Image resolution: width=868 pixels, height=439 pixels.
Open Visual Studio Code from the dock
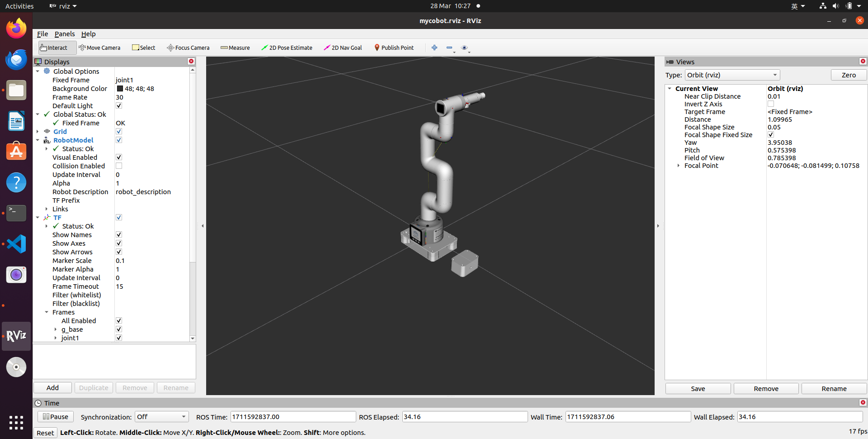[16, 244]
